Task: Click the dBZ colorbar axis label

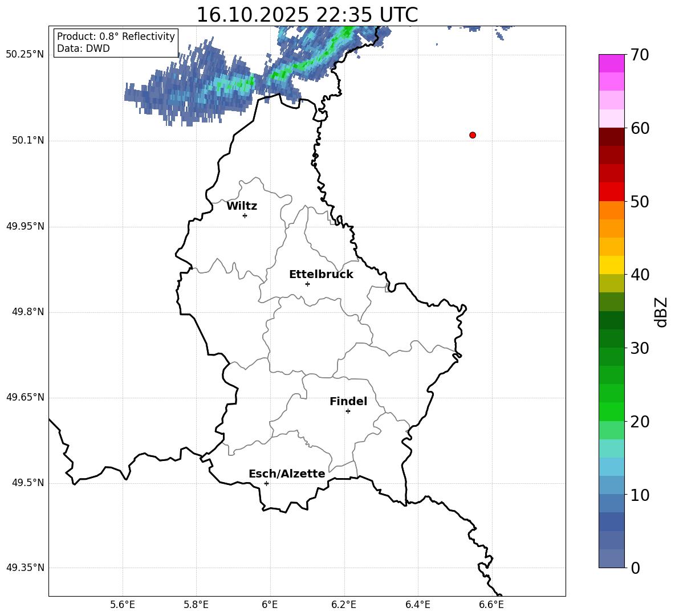Action: coord(661,312)
